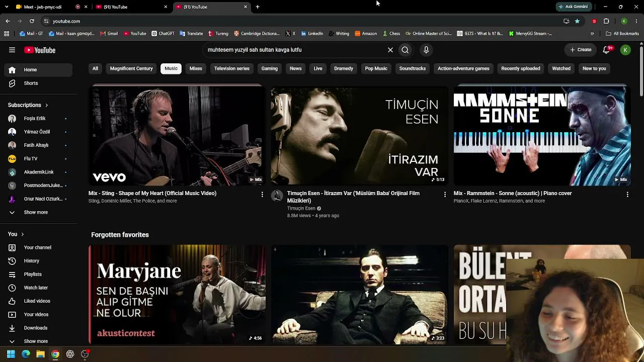Select the Soundtracks filter chip

(413, 68)
